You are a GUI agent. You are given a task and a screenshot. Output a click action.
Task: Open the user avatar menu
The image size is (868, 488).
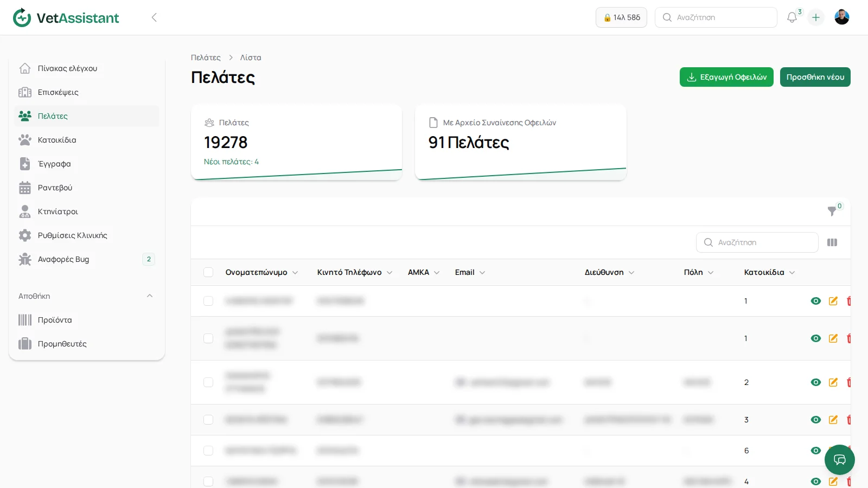pyautogui.click(x=842, y=17)
